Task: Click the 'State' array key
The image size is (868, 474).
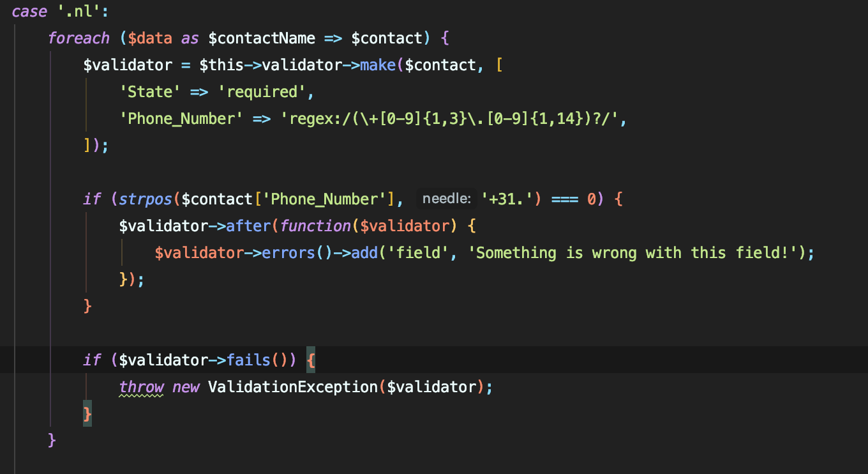Action: (x=150, y=92)
